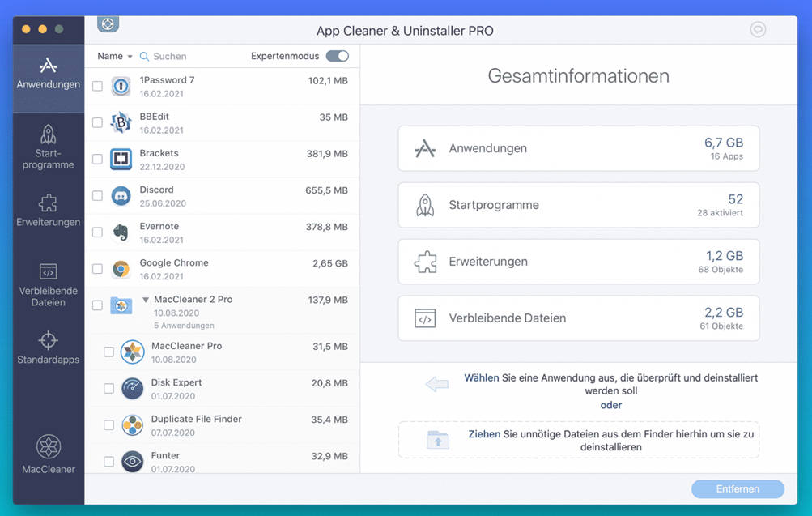Click the BBEdit app icon
This screenshot has height=516, width=812.
121,122
